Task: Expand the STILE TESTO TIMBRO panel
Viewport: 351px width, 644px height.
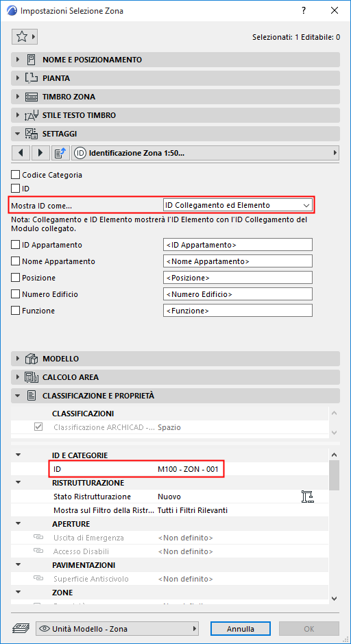Action: [x=18, y=115]
